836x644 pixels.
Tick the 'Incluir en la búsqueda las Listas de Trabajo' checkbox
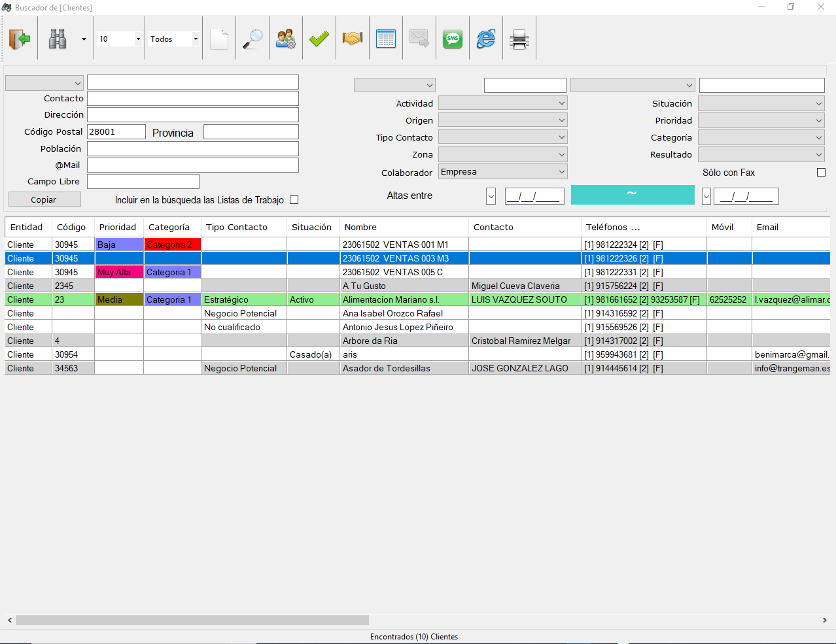[294, 200]
